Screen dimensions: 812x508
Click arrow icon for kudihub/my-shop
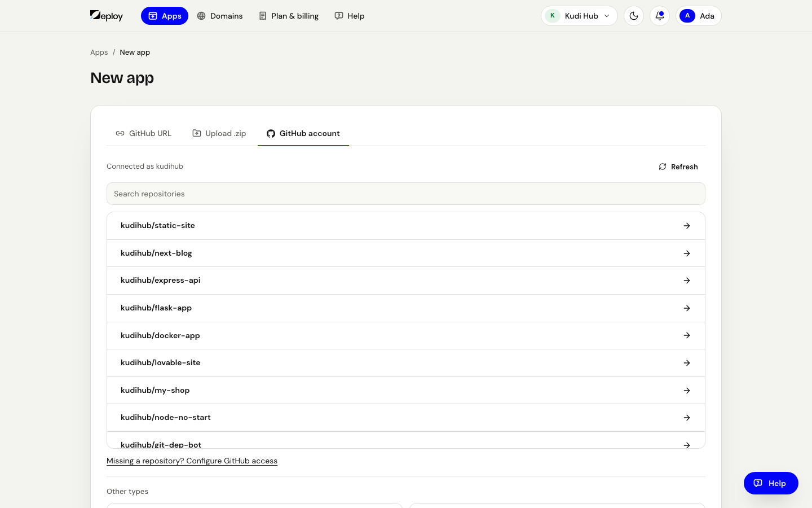click(x=687, y=391)
